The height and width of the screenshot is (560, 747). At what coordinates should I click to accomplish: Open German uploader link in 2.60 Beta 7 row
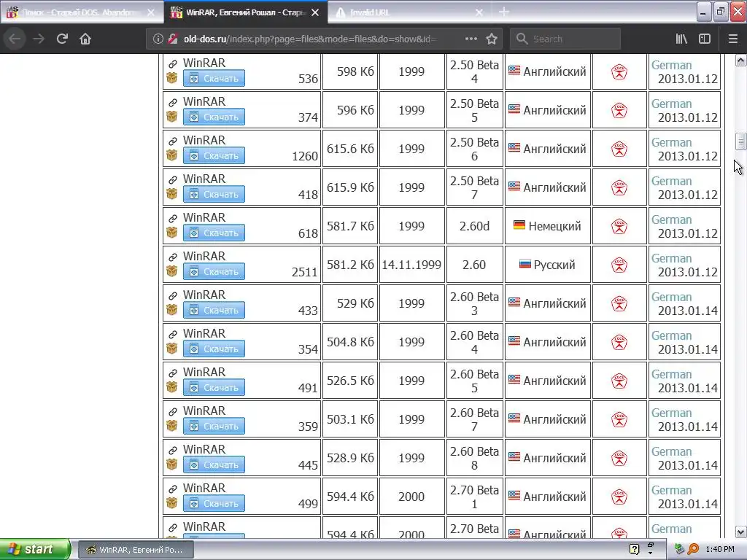[x=671, y=413]
